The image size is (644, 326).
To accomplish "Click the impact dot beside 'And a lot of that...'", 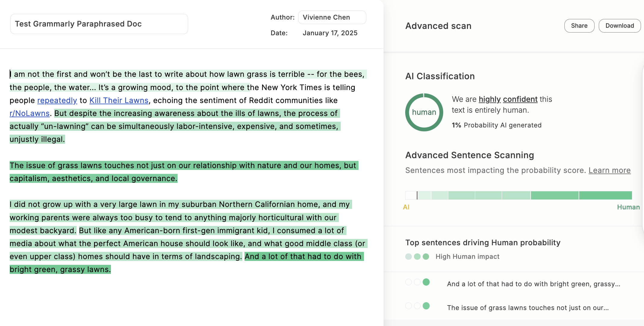I will (x=426, y=282).
